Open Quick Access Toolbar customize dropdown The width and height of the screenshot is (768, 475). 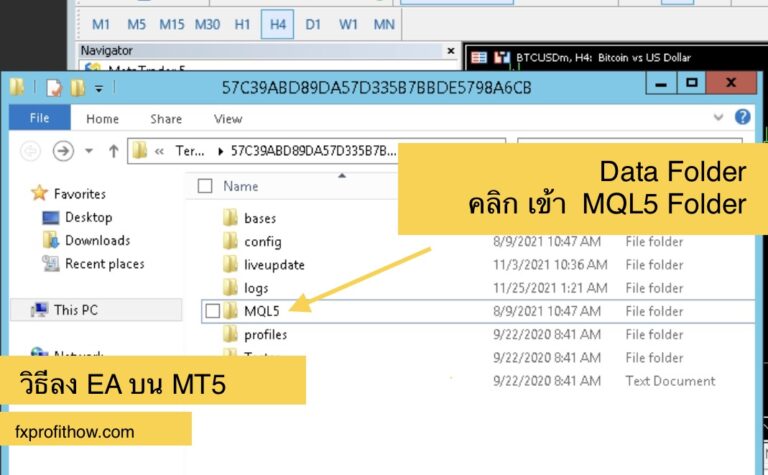coord(99,89)
